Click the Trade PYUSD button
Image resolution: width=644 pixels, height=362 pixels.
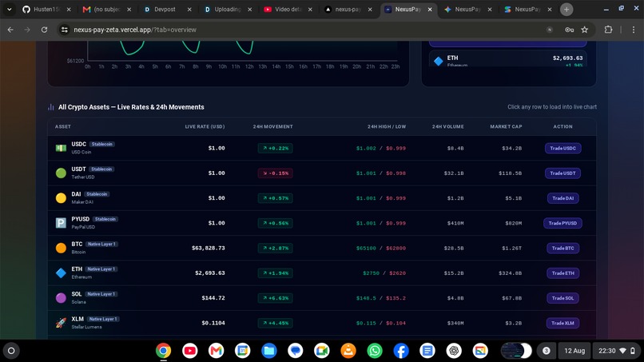tap(563, 223)
